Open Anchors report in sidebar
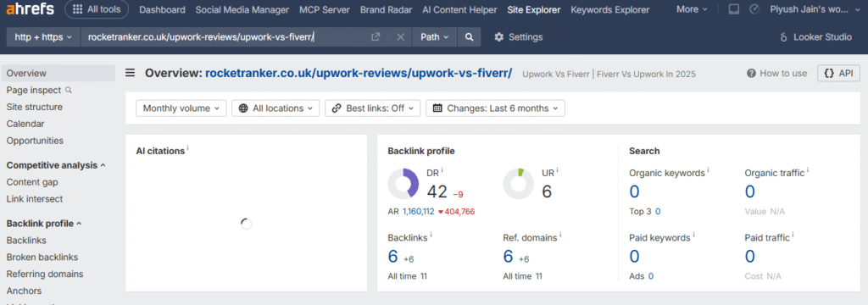This screenshot has height=305, width=868. pos(24,291)
